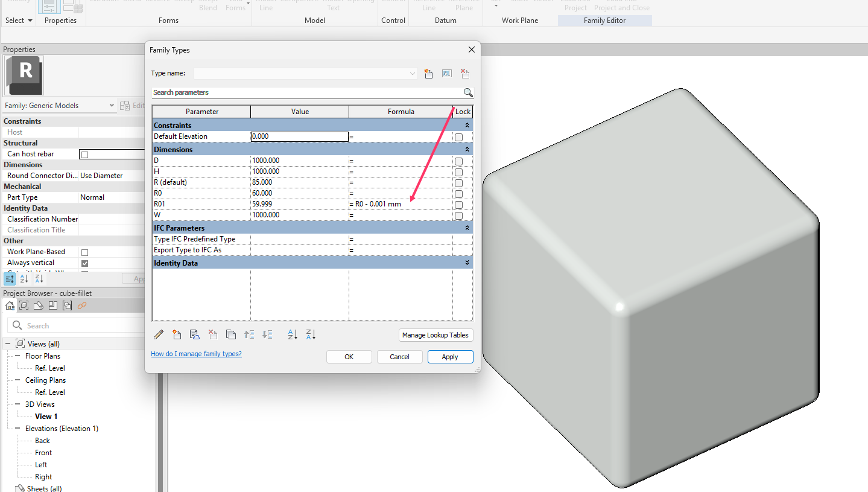Click the Edit Type icon in Properties
868x492 pixels.
click(x=125, y=106)
